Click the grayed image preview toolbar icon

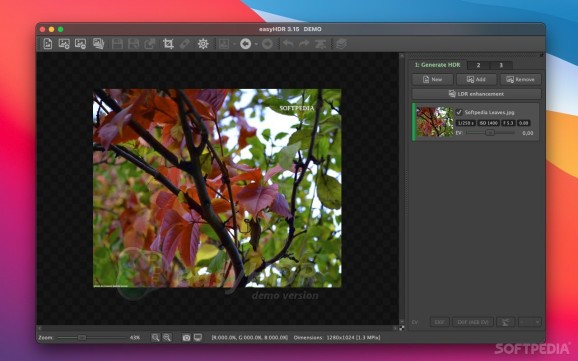coord(224,44)
